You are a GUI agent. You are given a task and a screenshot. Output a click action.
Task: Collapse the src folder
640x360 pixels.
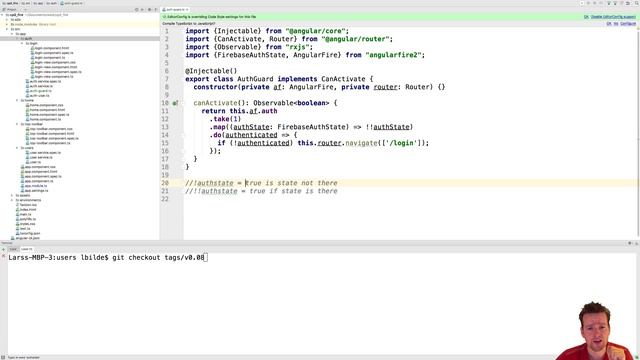7,29
